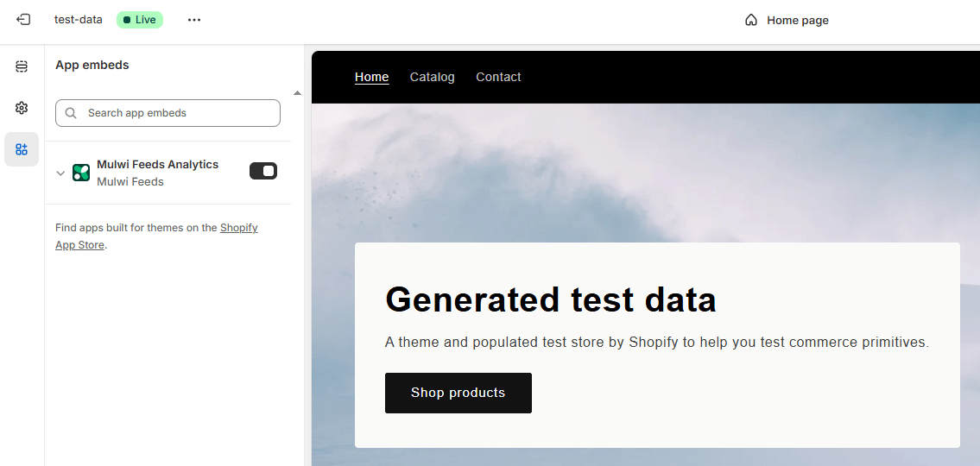Open the three-dots more actions menu

(194, 20)
